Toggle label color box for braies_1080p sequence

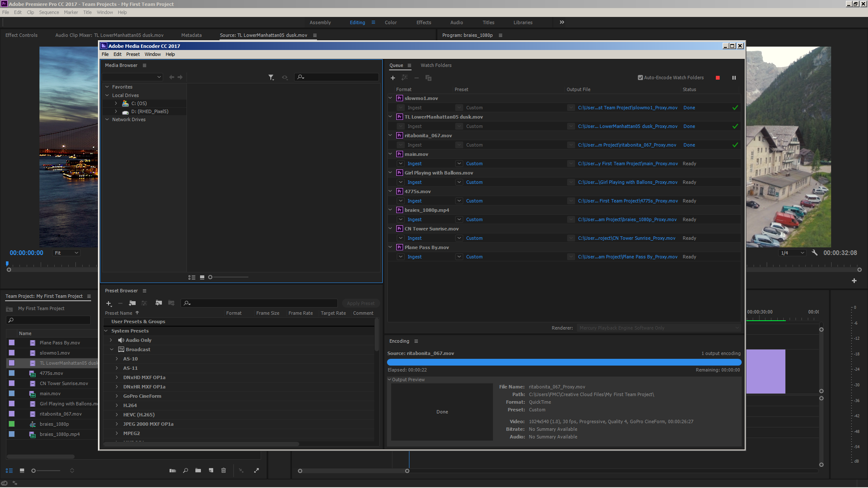point(12,424)
